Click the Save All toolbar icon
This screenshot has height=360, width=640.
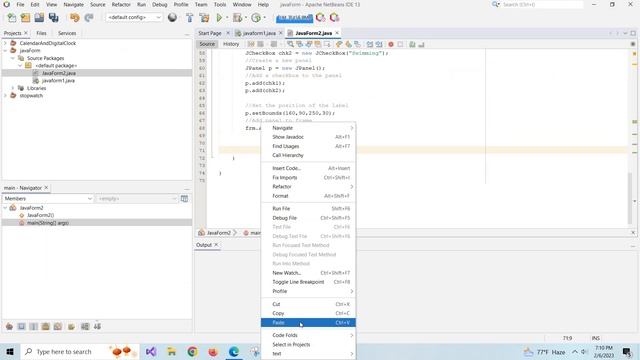pos(53,18)
